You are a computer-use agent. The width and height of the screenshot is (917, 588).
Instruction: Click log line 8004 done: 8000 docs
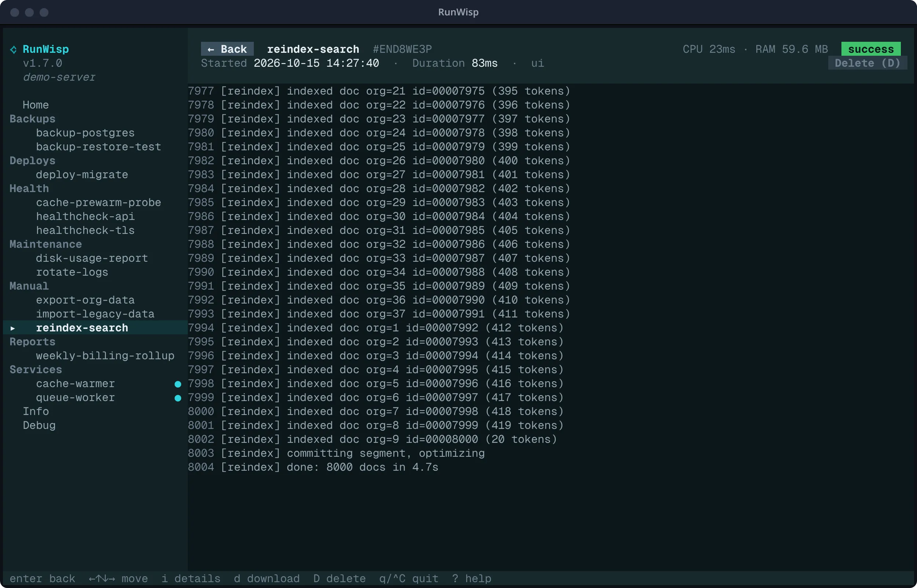(x=313, y=467)
